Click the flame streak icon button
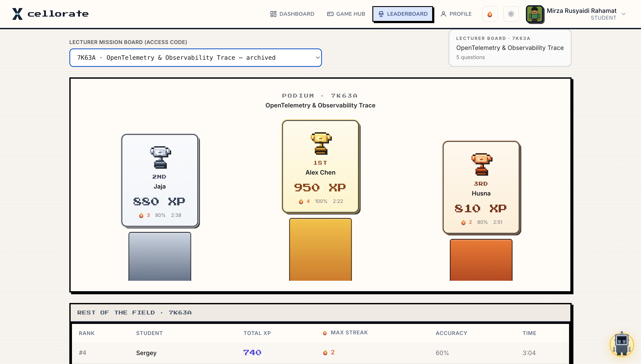This screenshot has width=641, height=364. [x=490, y=14]
